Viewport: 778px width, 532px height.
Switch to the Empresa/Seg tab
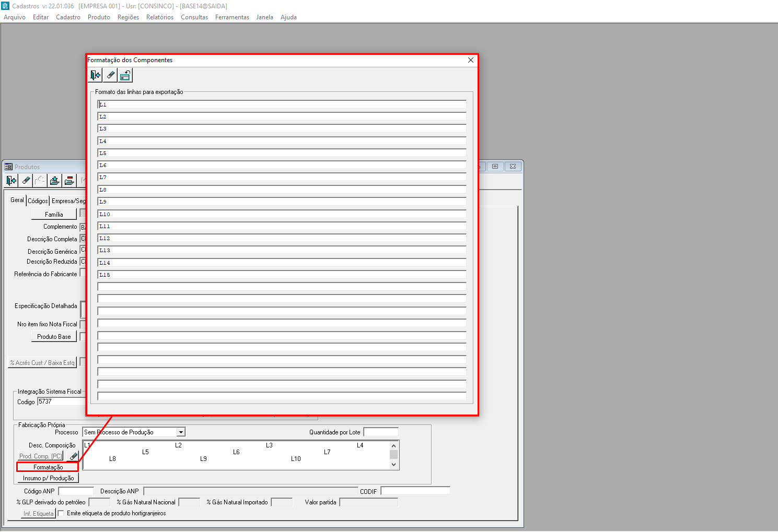click(68, 201)
